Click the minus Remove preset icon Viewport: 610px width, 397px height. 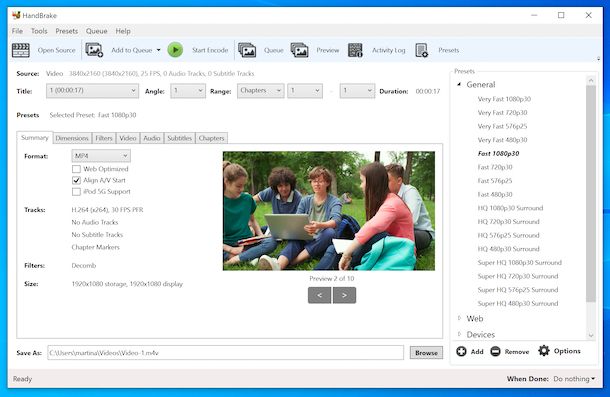pyautogui.click(x=495, y=351)
